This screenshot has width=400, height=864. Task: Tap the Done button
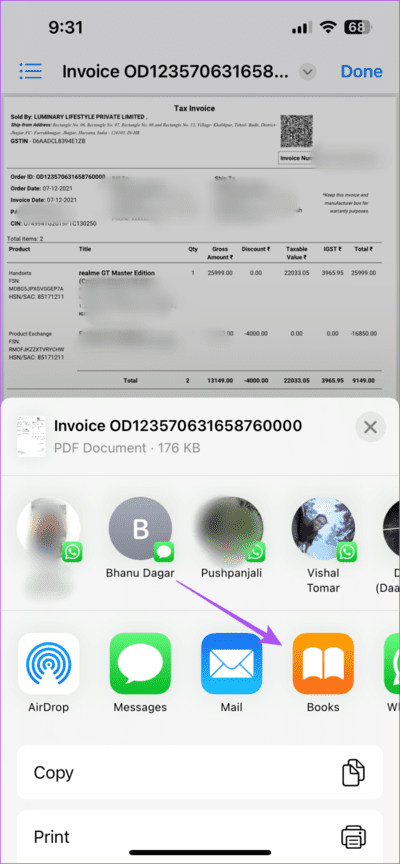pyautogui.click(x=361, y=72)
